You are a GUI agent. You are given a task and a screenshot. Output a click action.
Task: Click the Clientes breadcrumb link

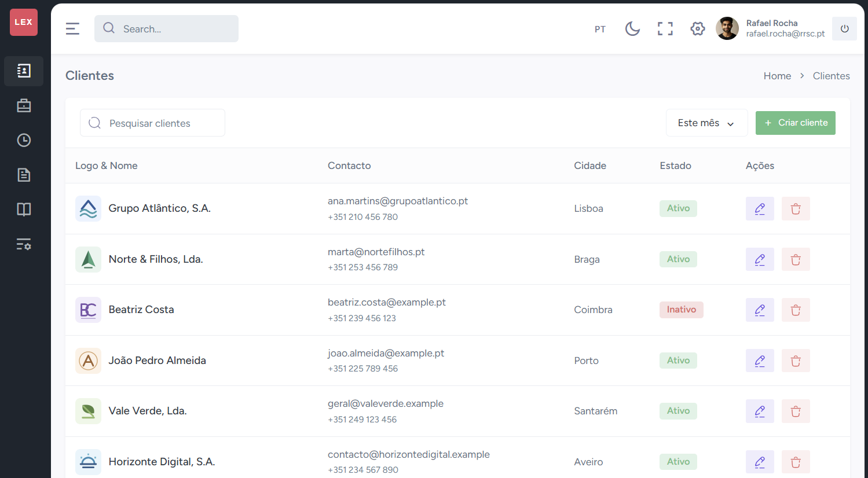click(831, 76)
